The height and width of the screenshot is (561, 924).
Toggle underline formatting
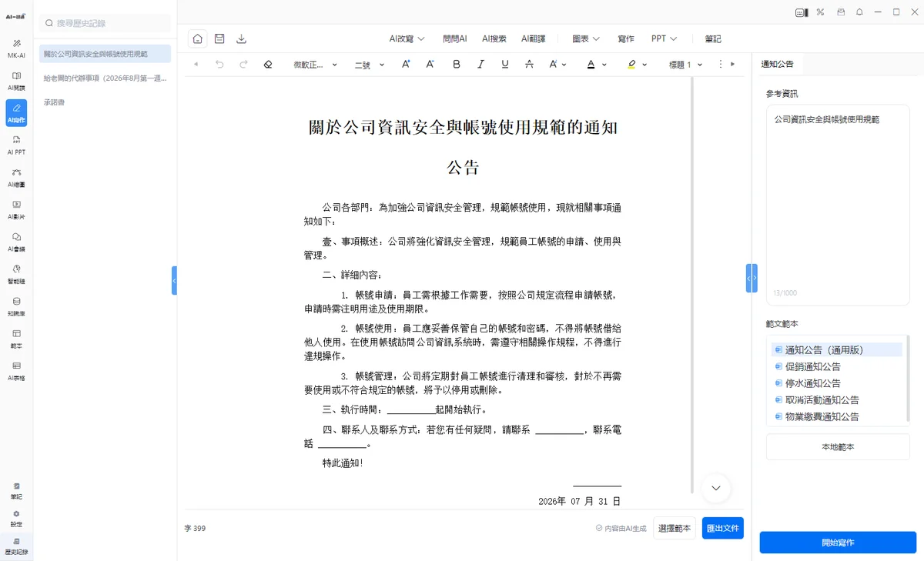pos(504,65)
